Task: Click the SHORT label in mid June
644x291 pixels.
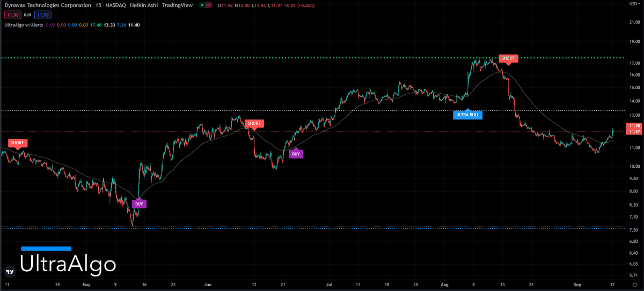Action: point(253,123)
